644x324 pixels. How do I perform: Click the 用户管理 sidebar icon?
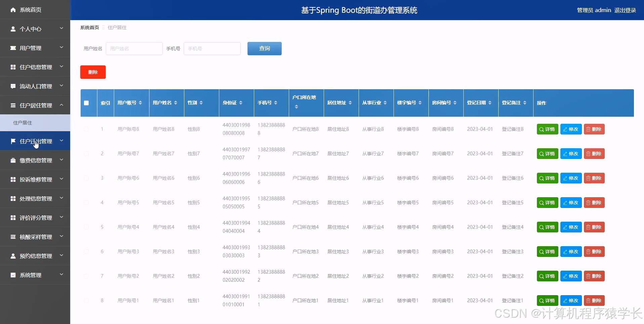tap(13, 48)
